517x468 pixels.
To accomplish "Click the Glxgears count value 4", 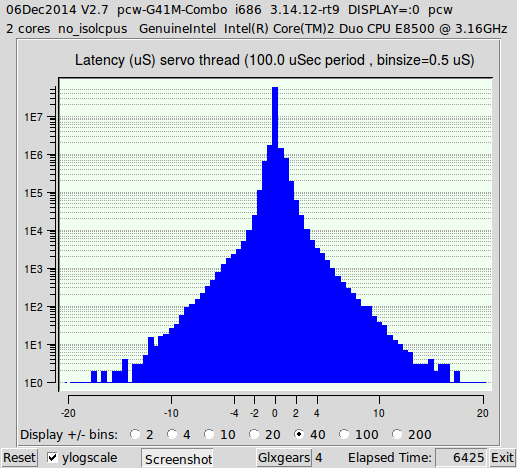I will click(319, 458).
